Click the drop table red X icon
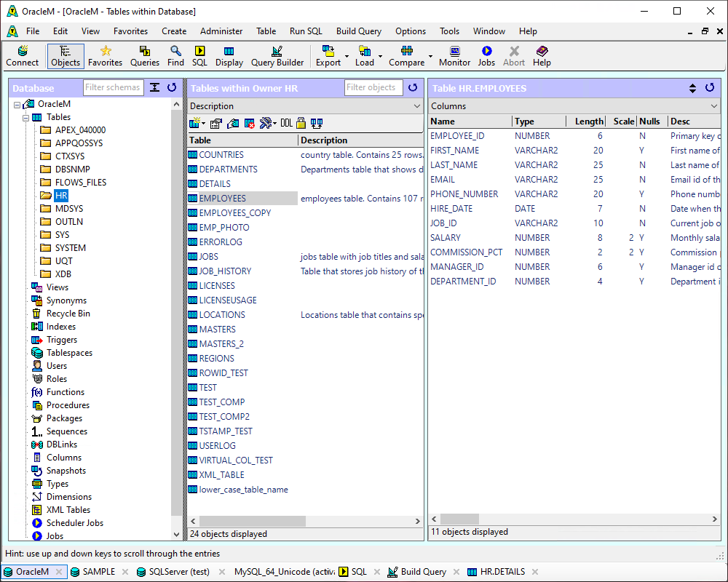The width and height of the screenshot is (728, 582). pos(249,124)
